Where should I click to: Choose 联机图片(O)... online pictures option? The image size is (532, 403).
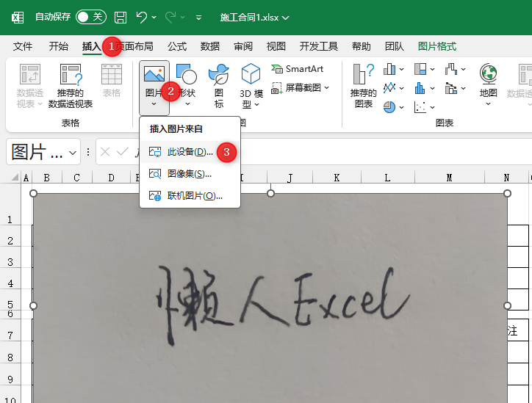pos(190,196)
